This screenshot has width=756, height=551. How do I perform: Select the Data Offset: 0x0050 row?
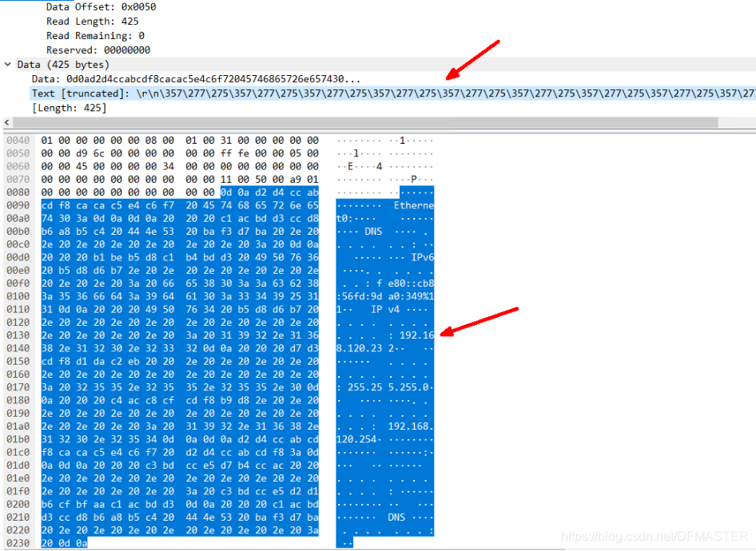tap(101, 6)
